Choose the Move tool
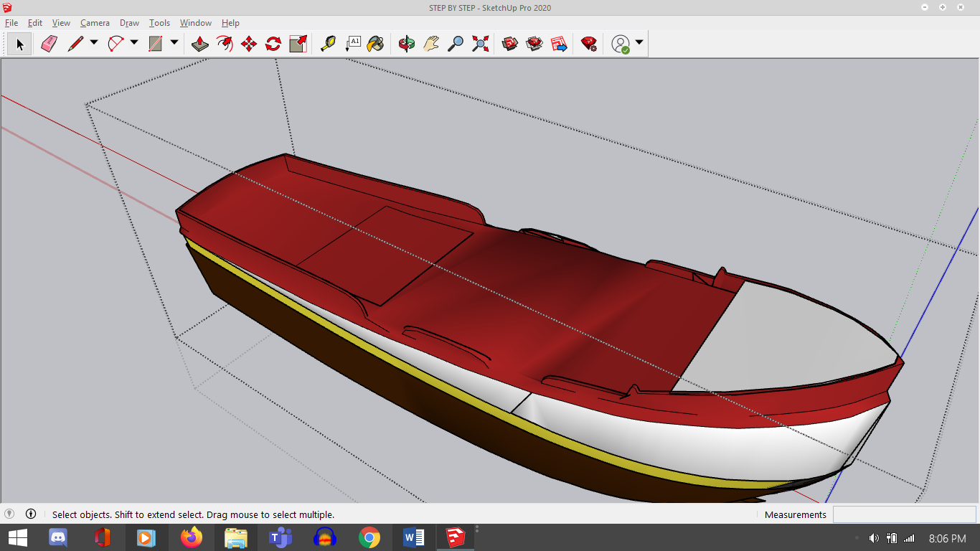The image size is (980, 551). [249, 44]
